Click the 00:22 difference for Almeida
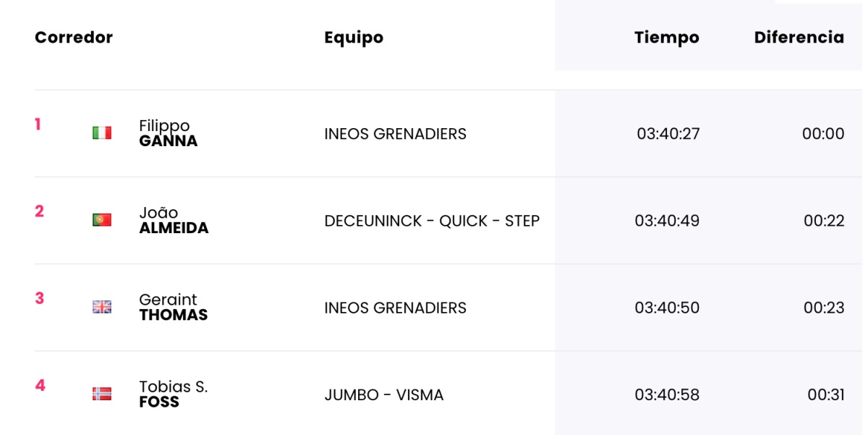 [x=824, y=221]
